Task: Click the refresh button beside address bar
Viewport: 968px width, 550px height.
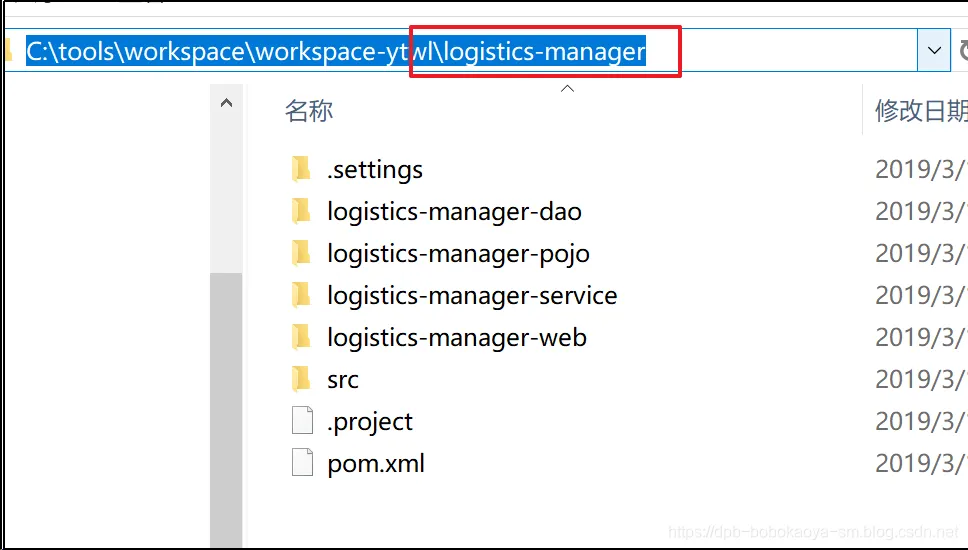Action: pos(962,50)
